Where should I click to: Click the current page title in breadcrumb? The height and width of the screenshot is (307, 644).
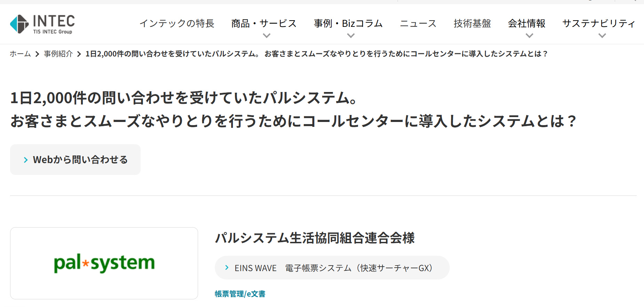click(317, 54)
